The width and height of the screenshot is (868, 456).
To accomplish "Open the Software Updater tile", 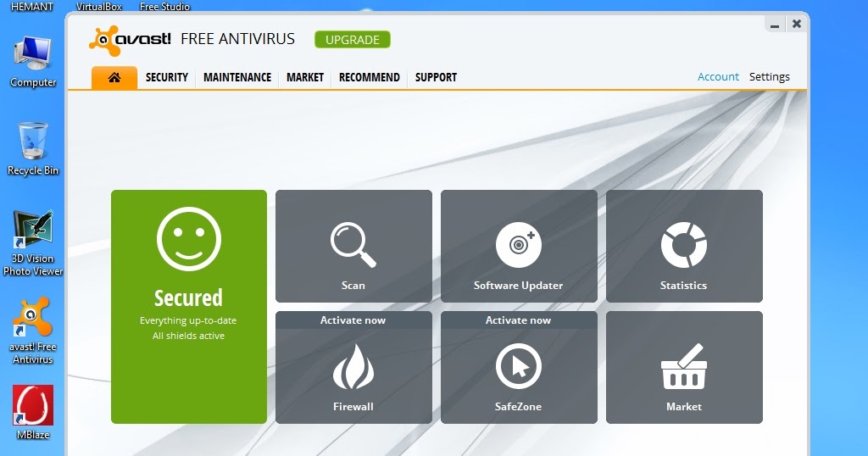I will [519, 247].
